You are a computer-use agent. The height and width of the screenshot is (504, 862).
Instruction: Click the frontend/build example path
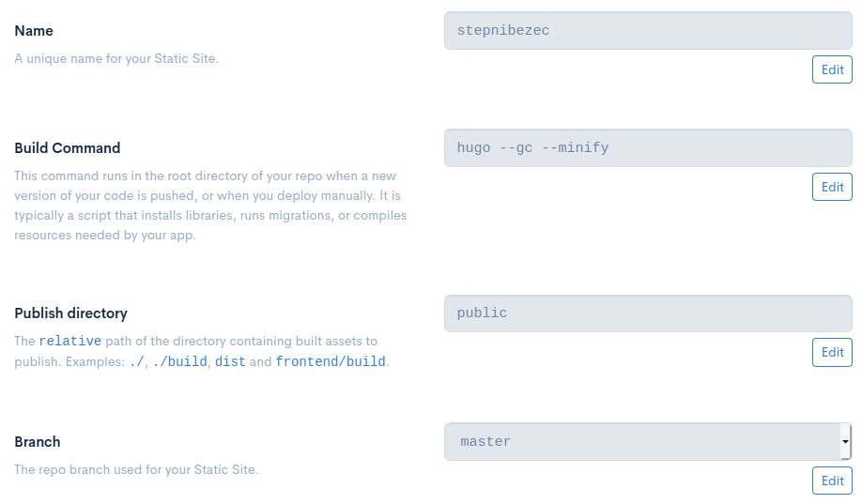coord(331,361)
